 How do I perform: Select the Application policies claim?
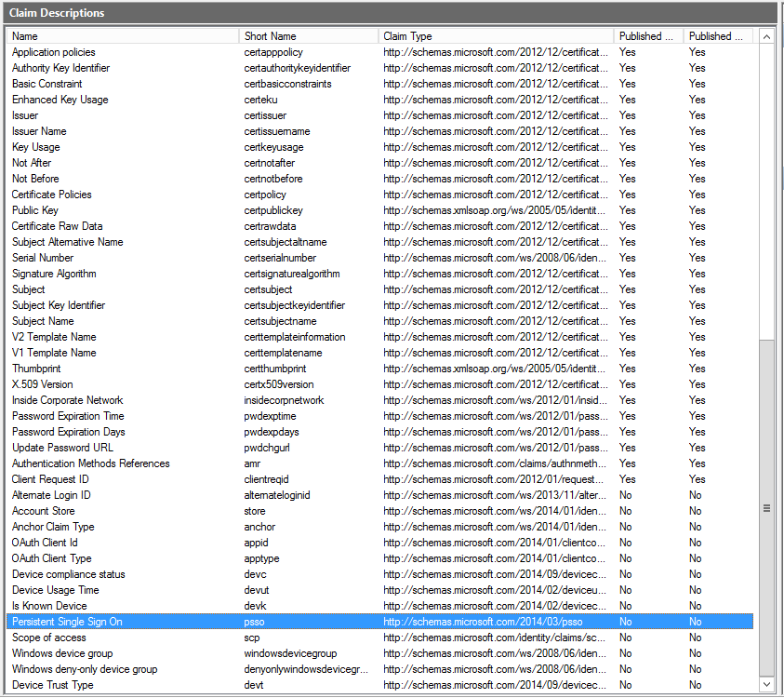53,52
